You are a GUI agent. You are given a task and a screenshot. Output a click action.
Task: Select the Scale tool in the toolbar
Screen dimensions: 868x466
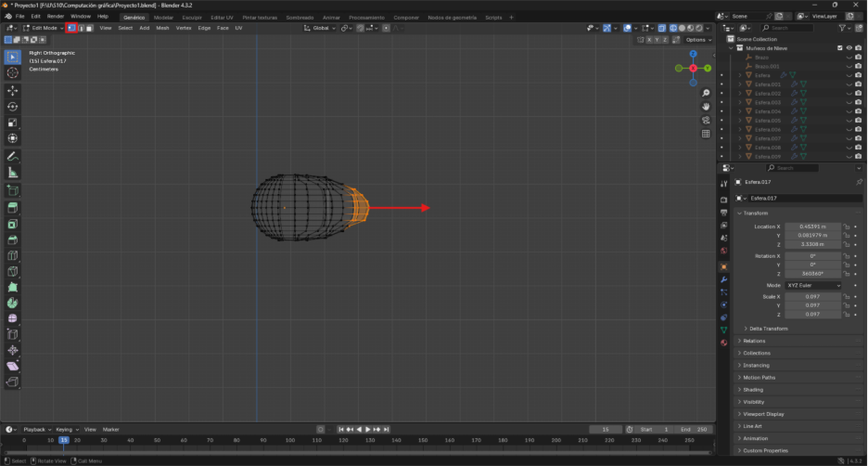click(13, 123)
